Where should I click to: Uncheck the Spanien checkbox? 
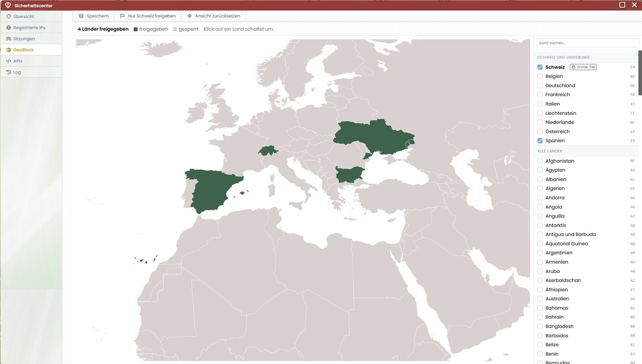click(540, 141)
